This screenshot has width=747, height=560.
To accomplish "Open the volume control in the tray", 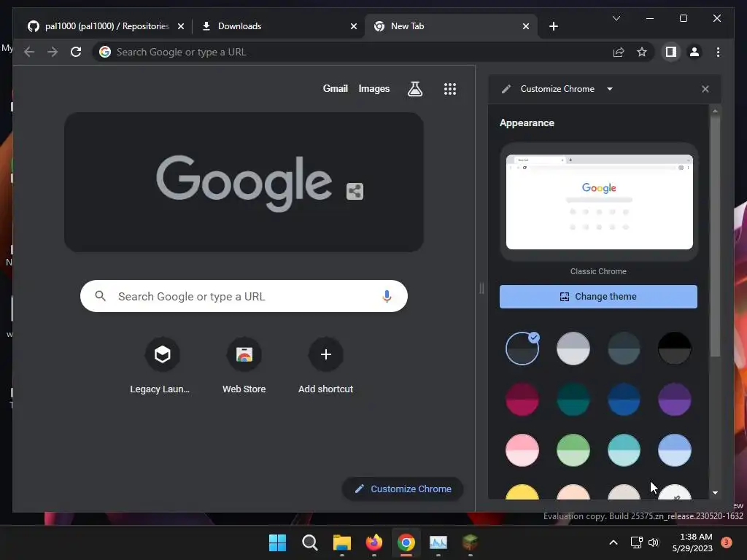I will [654, 542].
